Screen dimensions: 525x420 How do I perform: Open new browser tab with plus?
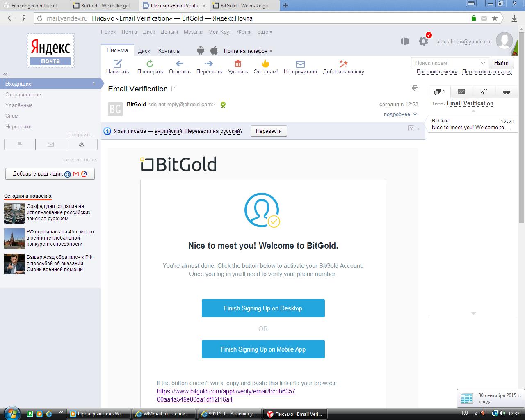click(285, 6)
